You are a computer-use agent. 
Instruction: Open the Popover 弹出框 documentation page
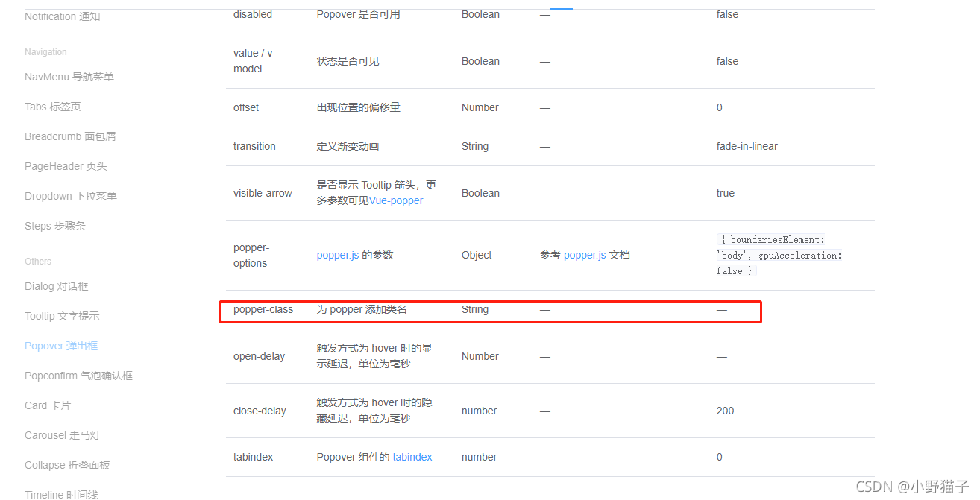pyautogui.click(x=60, y=345)
